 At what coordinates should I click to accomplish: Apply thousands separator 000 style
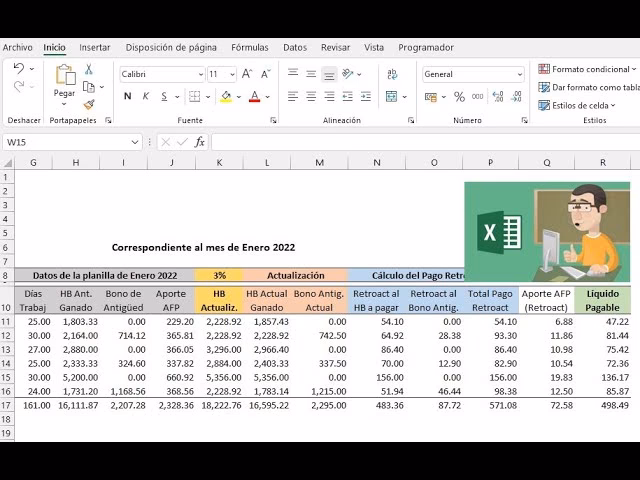pyautogui.click(x=478, y=97)
